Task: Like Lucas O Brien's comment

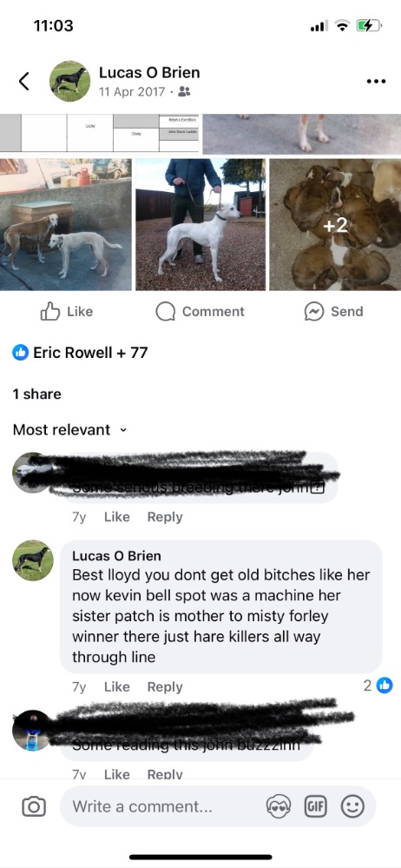Action: pos(116,687)
